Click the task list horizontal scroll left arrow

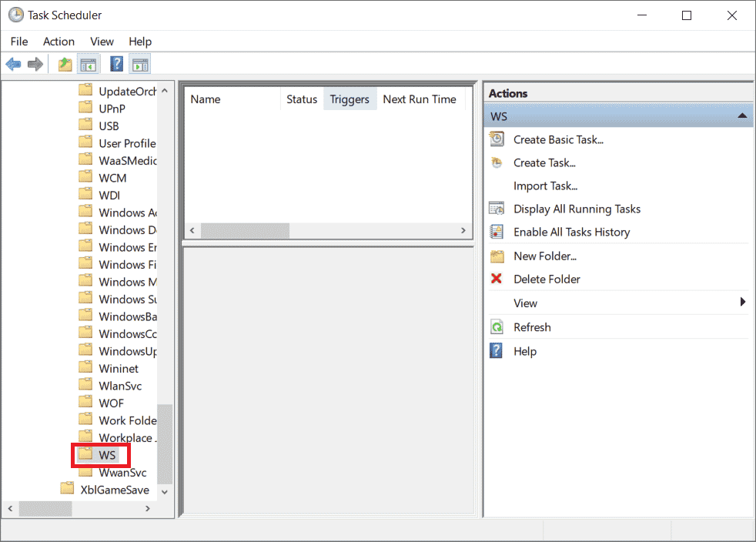click(x=192, y=230)
